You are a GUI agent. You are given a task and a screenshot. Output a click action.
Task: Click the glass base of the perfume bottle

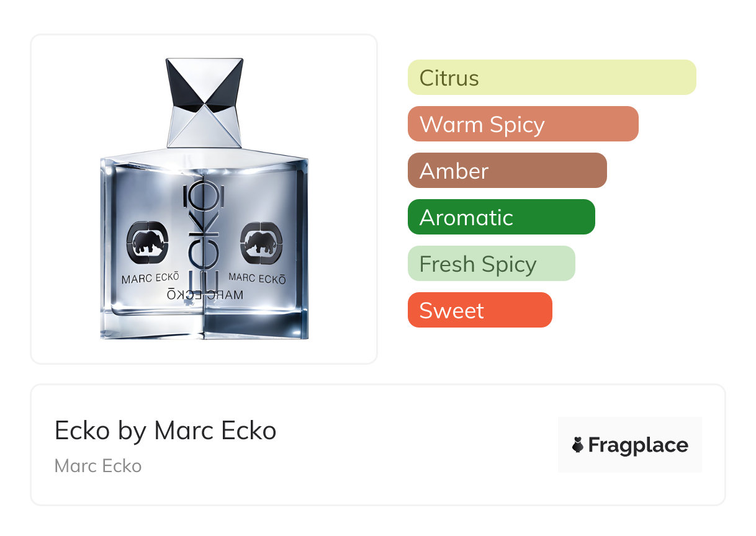point(204,323)
